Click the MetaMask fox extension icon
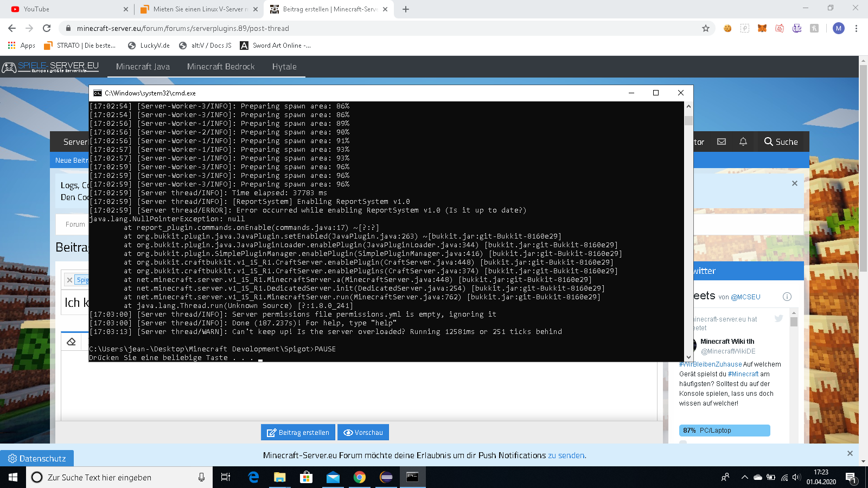Viewport: 868px width, 488px height. 762,28
